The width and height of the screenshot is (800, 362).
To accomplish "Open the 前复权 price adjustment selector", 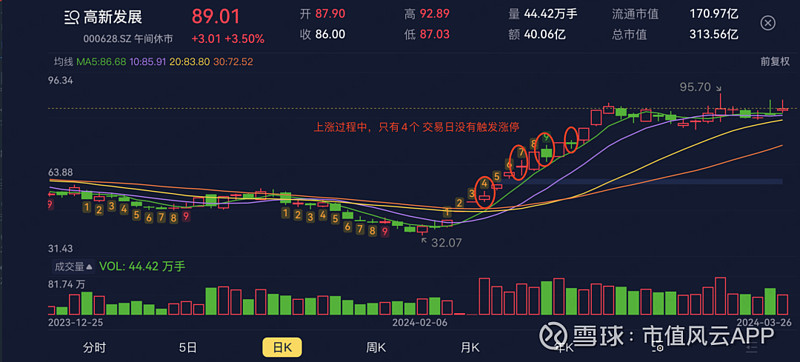I will pyautogui.click(x=775, y=62).
